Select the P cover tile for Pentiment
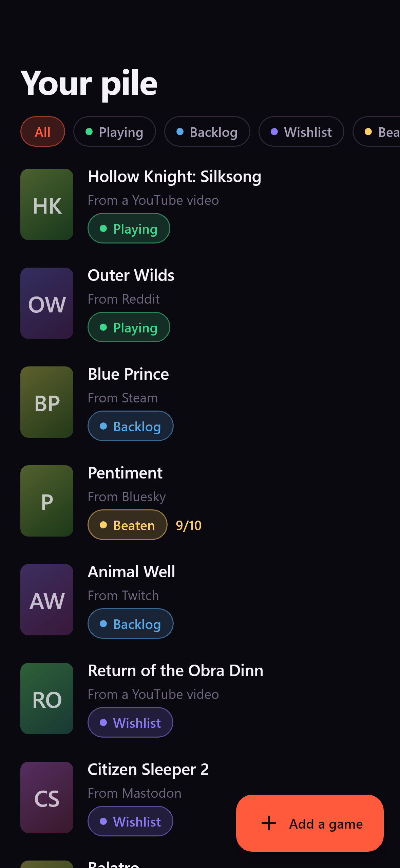This screenshot has height=868, width=400. pos(47,501)
